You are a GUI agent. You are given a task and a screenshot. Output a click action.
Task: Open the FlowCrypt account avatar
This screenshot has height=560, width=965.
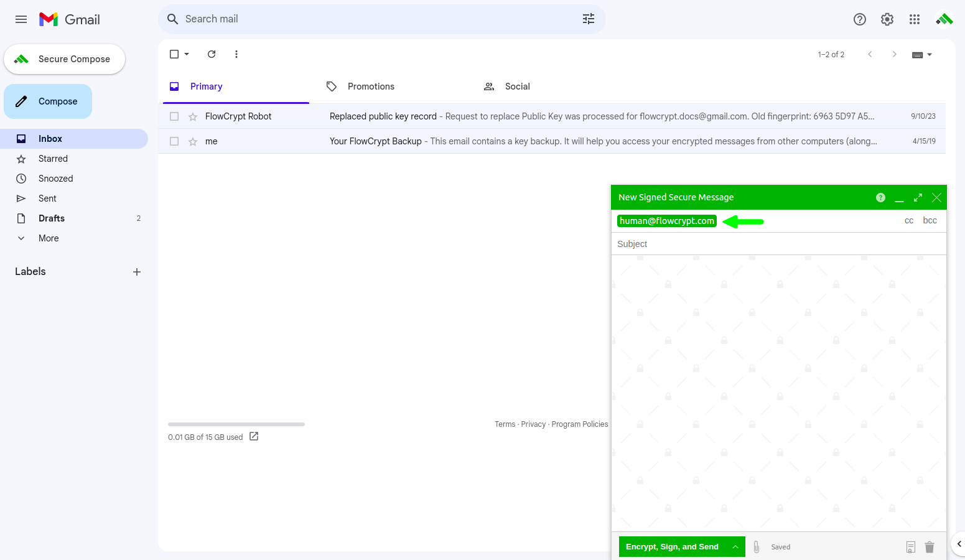click(944, 19)
